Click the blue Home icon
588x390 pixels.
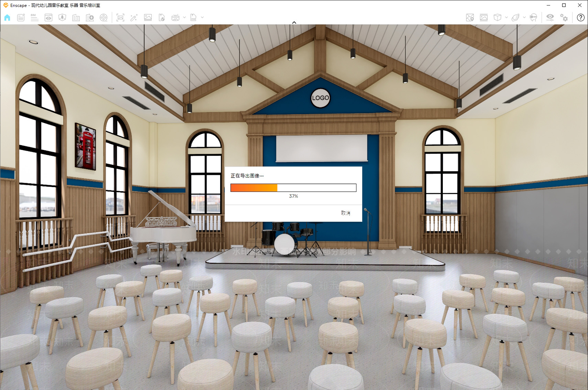tap(7, 18)
